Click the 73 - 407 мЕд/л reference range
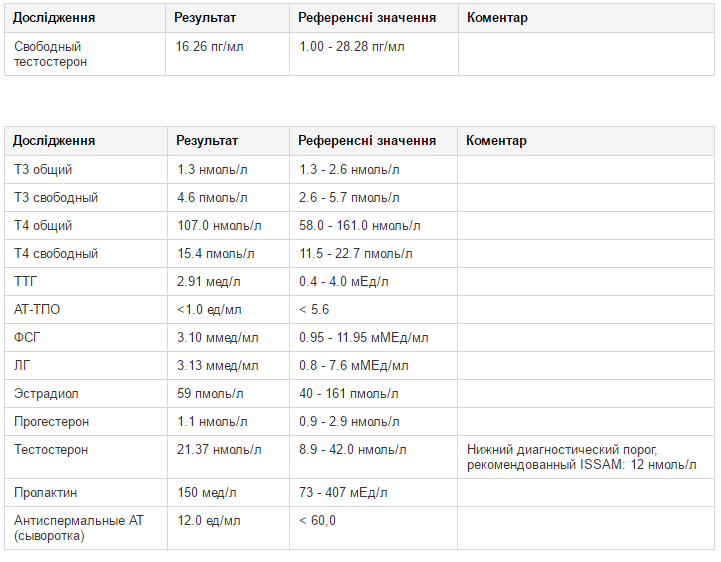Screen dimensions: 721x562 344,493
